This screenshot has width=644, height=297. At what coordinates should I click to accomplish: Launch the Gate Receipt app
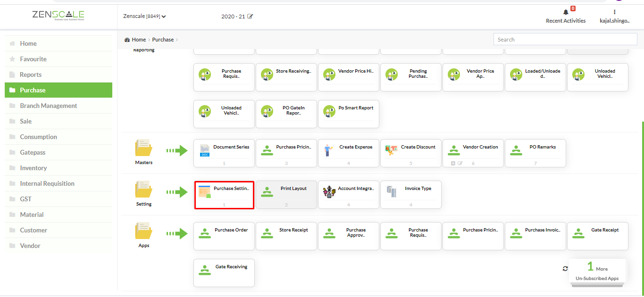click(x=598, y=236)
